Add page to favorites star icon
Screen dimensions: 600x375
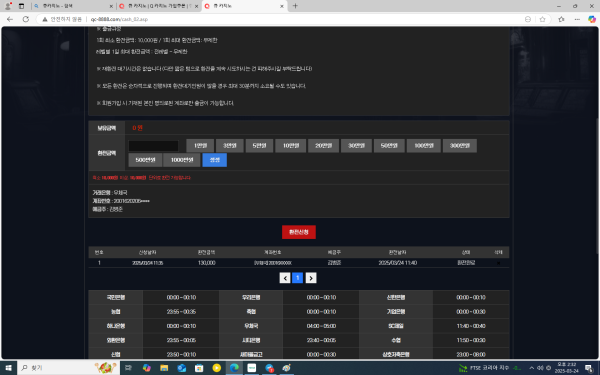542,19
